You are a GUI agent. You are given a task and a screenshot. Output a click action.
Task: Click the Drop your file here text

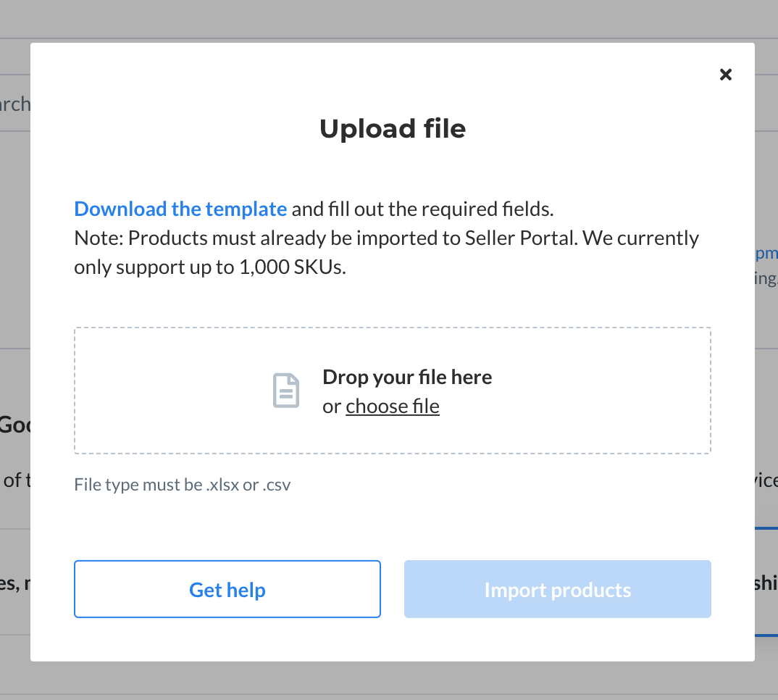click(407, 378)
